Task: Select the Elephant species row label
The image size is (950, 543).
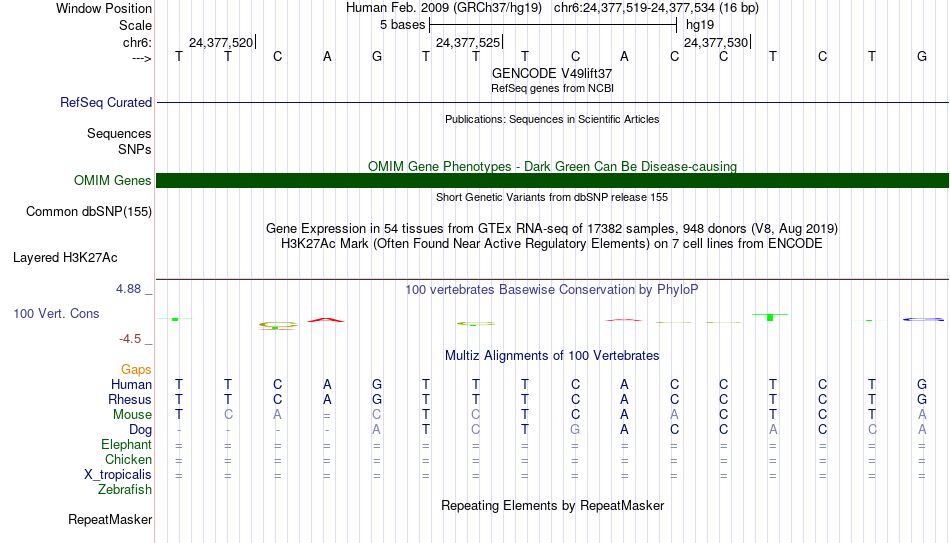Action: 126,445
